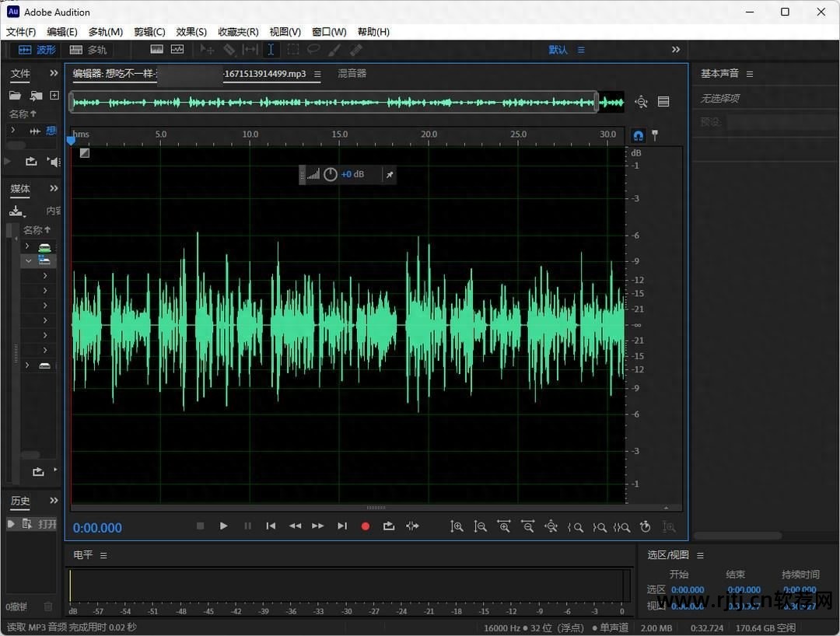Screen dimensions: 840x636
Task: Click the red Record button
Action: tap(365, 526)
